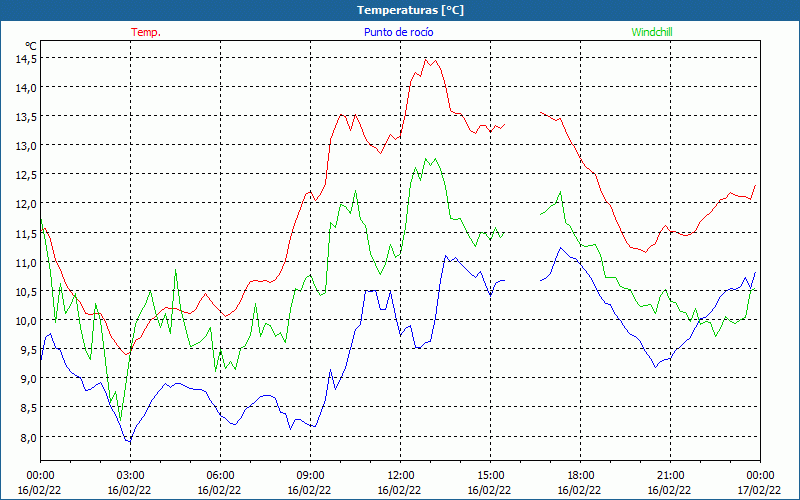Click the 14,5 y-axis value
Screen dimensions: 800x500
point(27,59)
